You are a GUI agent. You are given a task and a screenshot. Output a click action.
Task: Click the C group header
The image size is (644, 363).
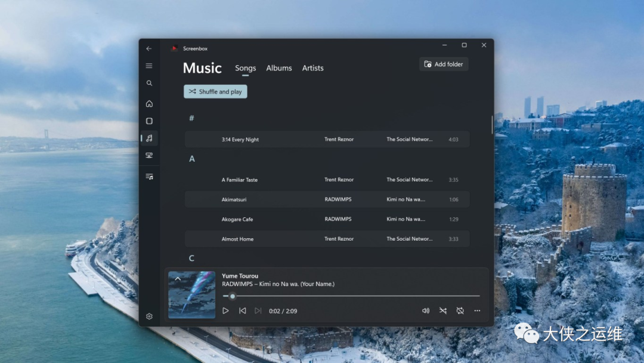[x=191, y=259]
